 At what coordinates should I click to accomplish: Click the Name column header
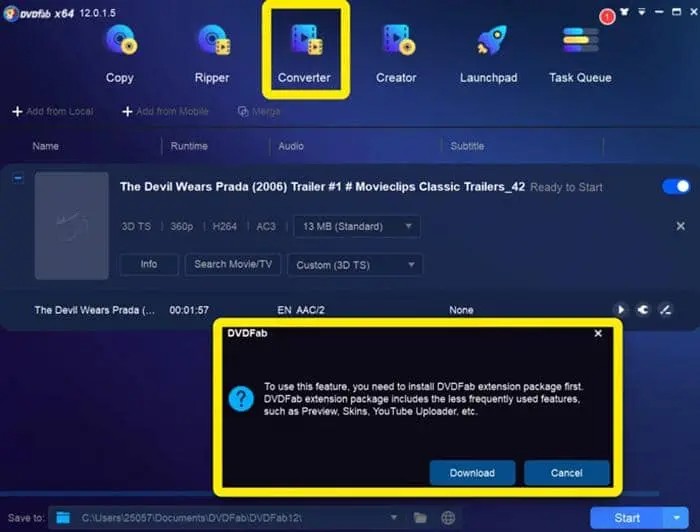(46, 146)
